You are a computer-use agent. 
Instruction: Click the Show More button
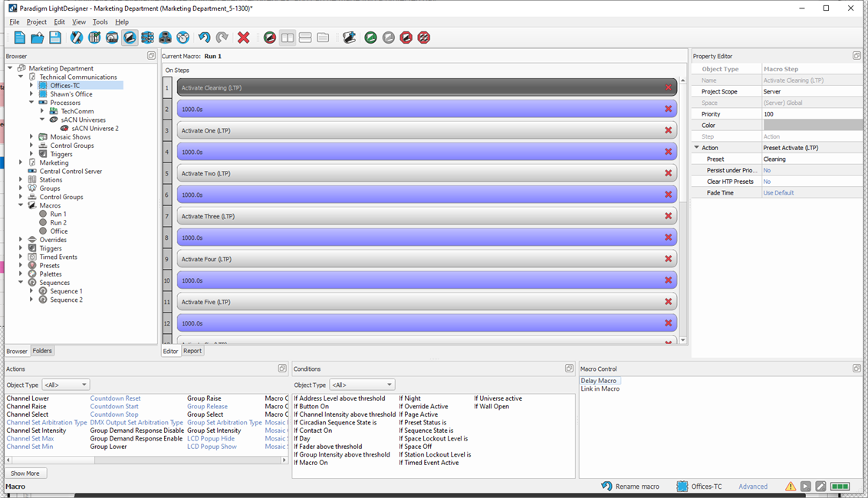click(25, 473)
